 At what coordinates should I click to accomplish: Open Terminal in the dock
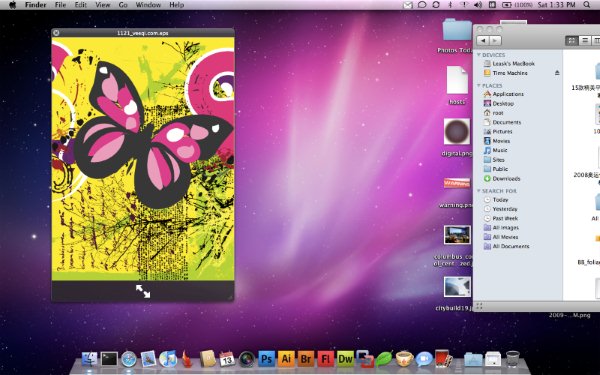109,359
